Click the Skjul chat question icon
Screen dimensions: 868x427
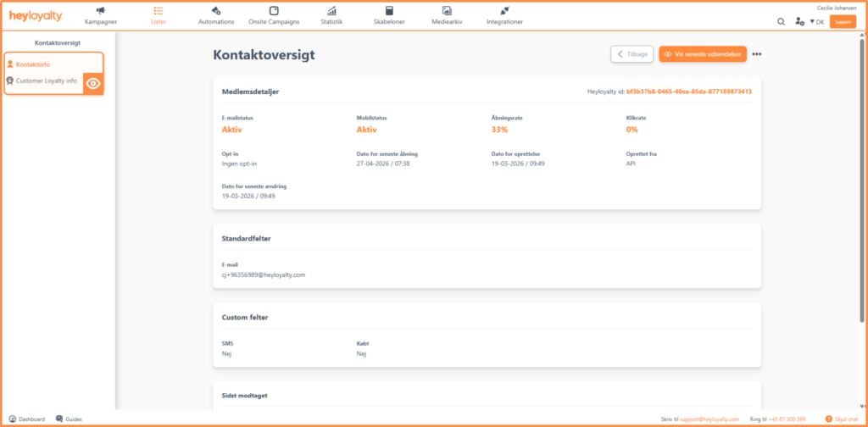pos(829,419)
